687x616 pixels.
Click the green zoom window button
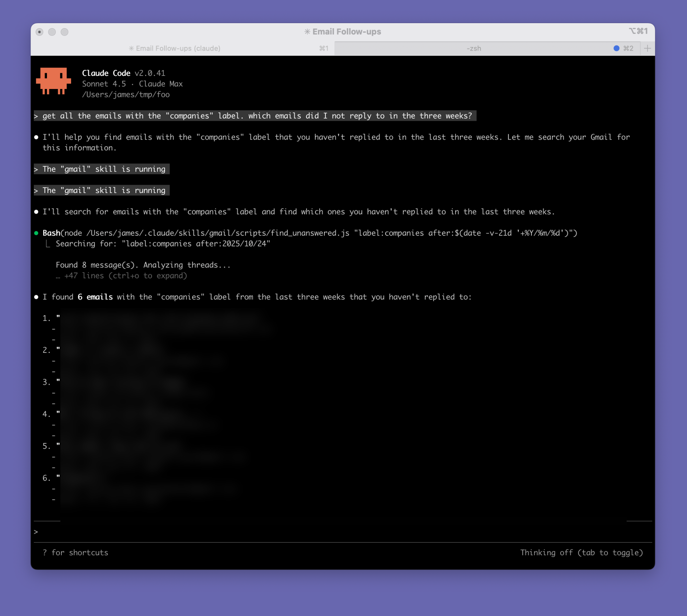pyautogui.click(x=65, y=32)
